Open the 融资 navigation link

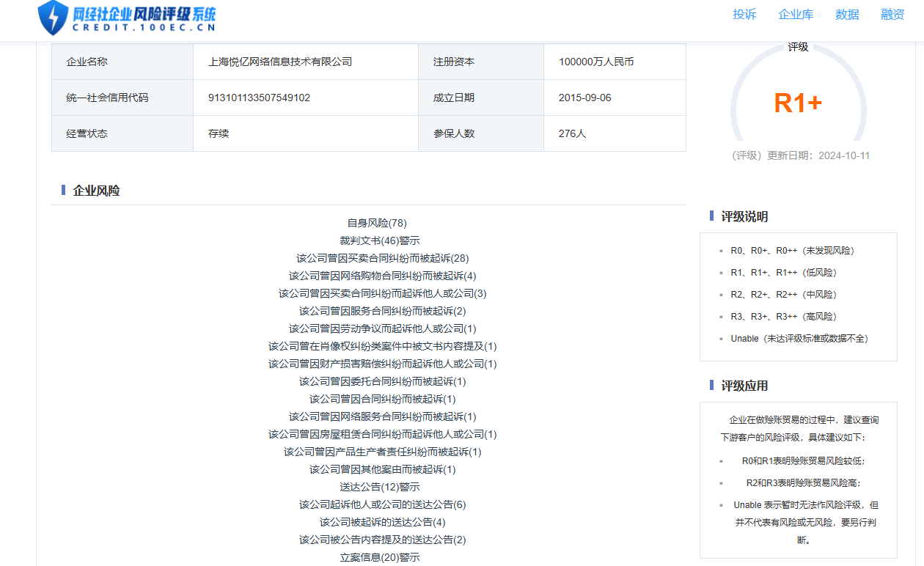coord(892,15)
